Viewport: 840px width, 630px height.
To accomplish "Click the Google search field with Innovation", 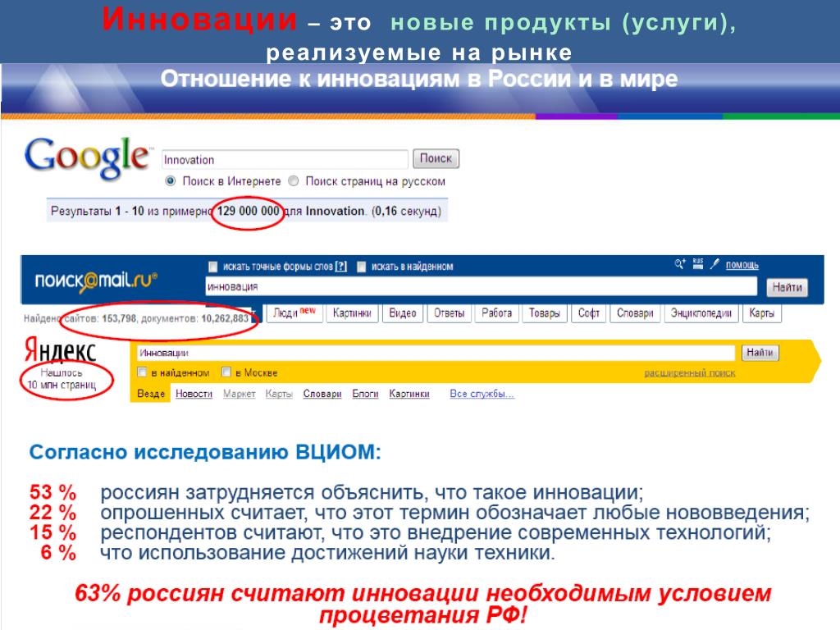I will pos(285,160).
